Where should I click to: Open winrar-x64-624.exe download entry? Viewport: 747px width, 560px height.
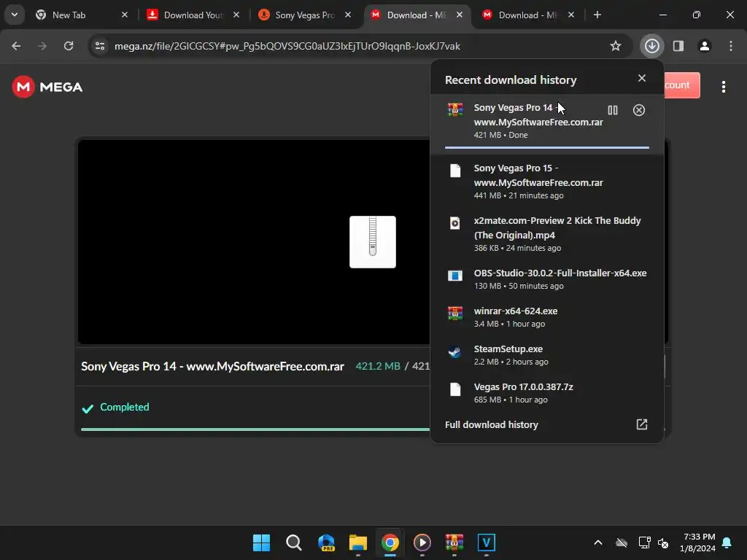[x=547, y=316]
